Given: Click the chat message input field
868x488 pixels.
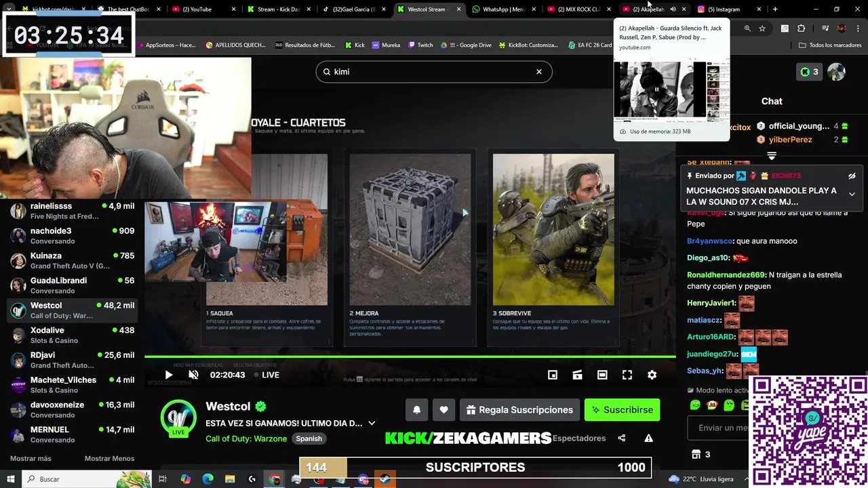Looking at the screenshot, I should tap(719, 428).
